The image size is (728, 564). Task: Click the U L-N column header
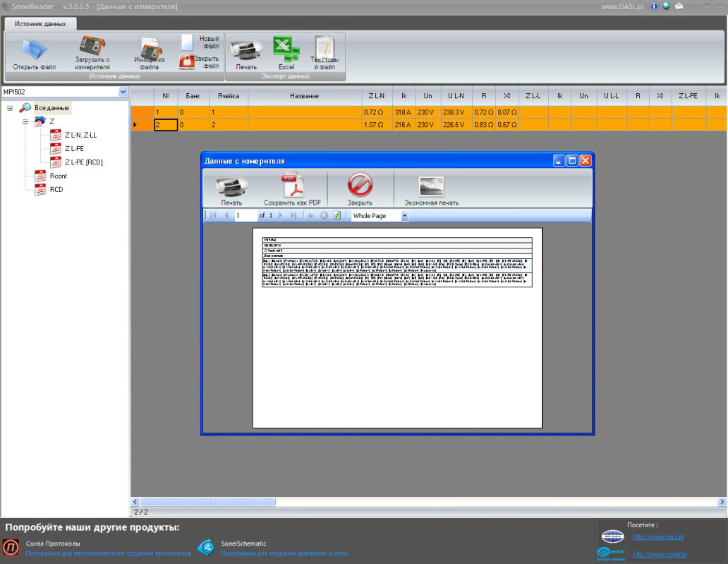point(456,96)
